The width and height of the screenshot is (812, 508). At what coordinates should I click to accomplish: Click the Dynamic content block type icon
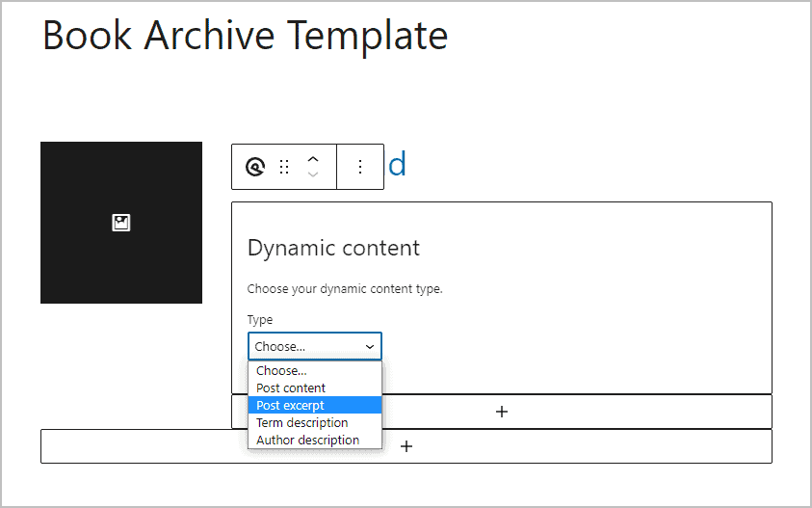[255, 167]
